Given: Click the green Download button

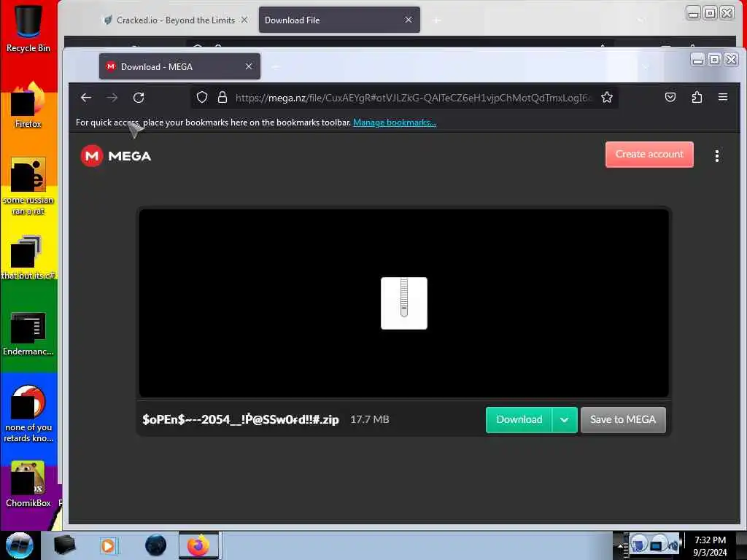Looking at the screenshot, I should 519,419.
